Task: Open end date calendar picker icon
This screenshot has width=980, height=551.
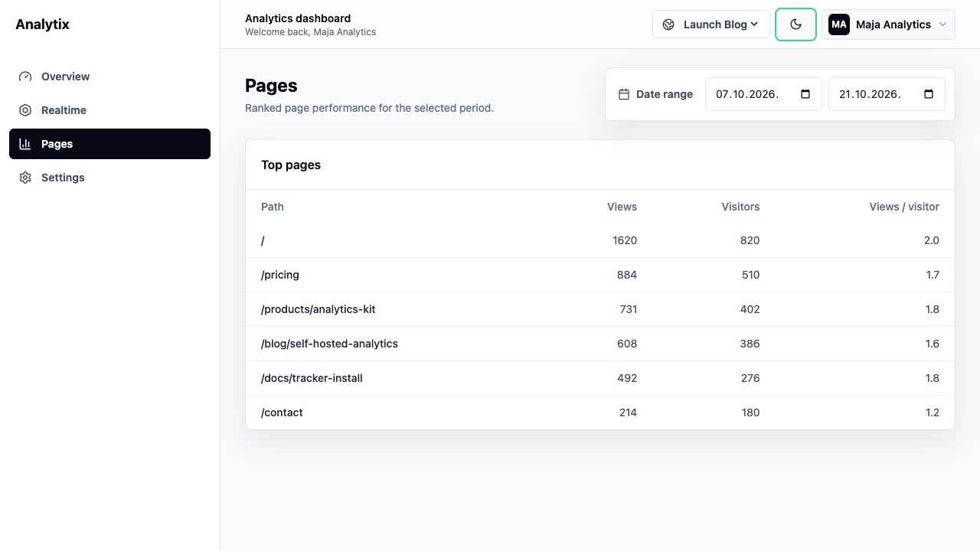Action: coord(929,94)
